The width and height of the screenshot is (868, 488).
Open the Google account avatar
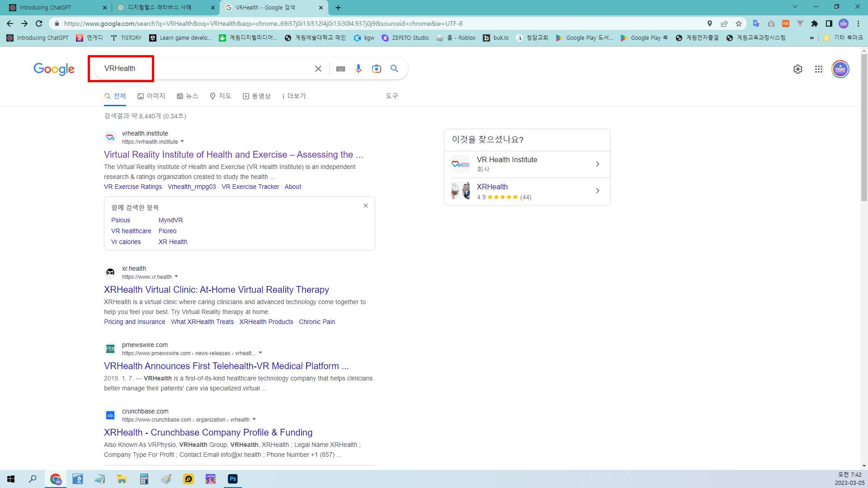[840, 69]
